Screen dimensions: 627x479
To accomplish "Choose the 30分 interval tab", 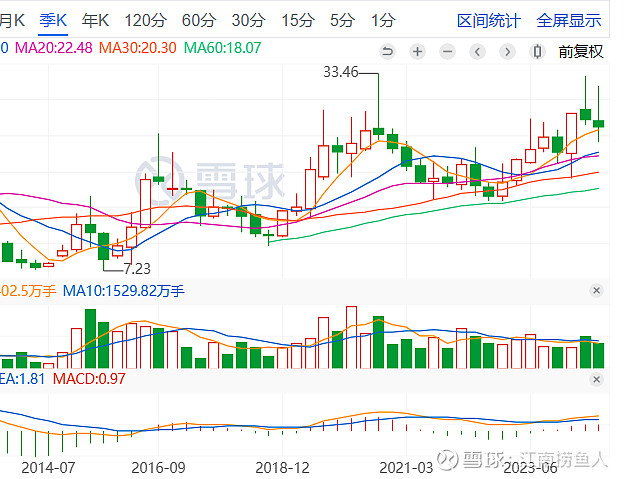I will click(249, 20).
